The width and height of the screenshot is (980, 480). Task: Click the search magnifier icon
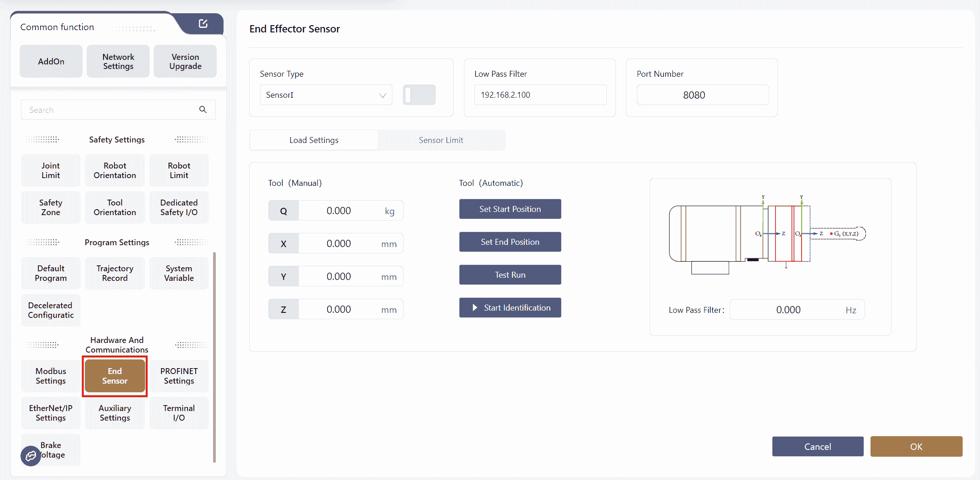[203, 110]
